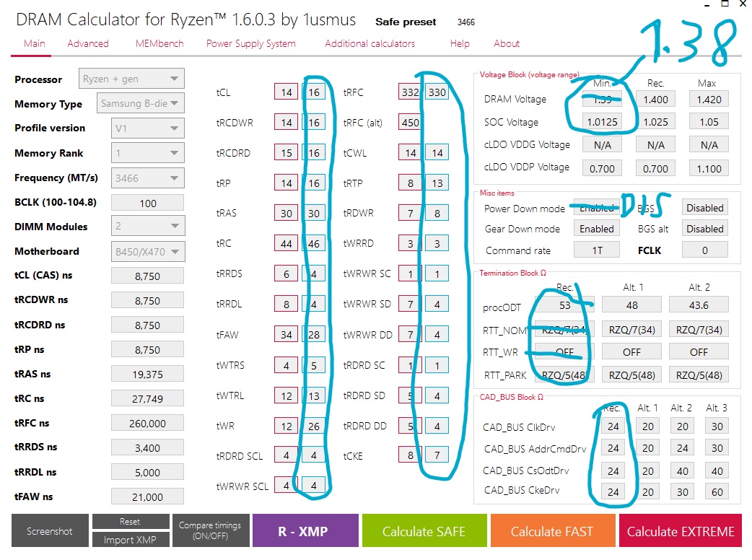Click SOC Voltage Min value 1.0125
752x560 pixels.
point(603,122)
